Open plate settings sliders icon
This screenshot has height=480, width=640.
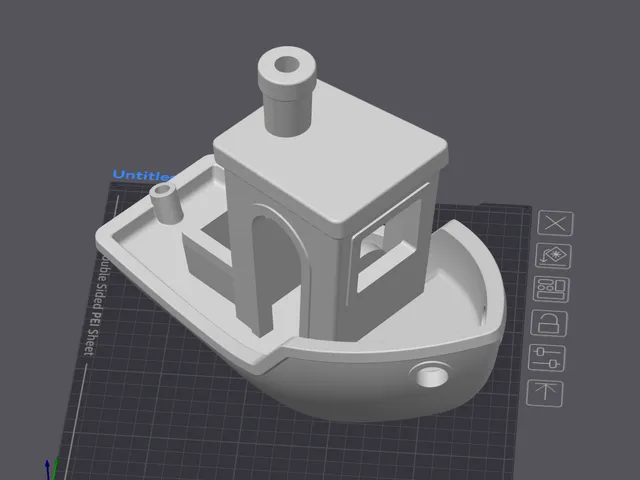[x=547, y=358]
